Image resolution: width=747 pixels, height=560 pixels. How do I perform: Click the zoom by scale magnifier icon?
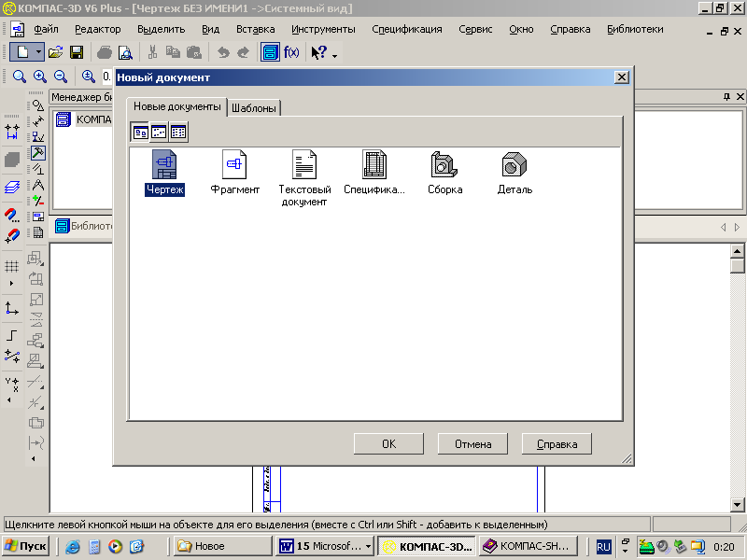pyautogui.click(x=88, y=77)
